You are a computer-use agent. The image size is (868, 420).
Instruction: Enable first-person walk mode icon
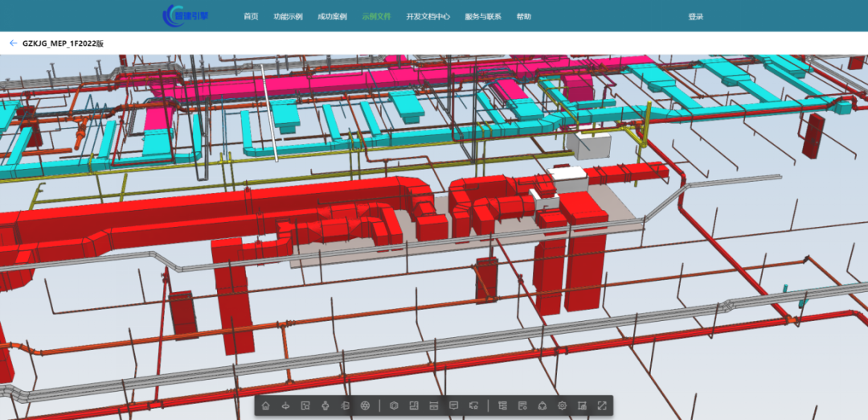tap(325, 406)
